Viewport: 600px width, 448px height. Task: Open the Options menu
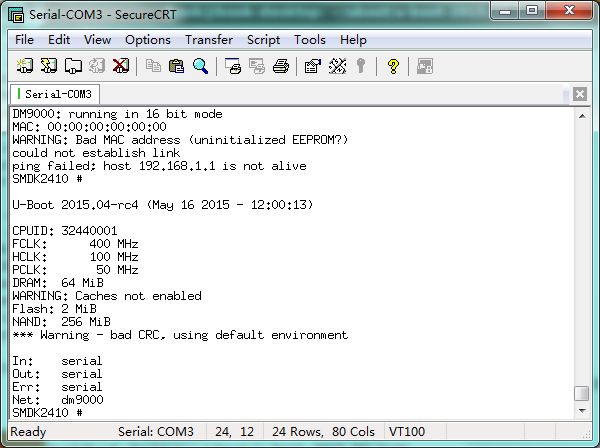click(x=148, y=40)
